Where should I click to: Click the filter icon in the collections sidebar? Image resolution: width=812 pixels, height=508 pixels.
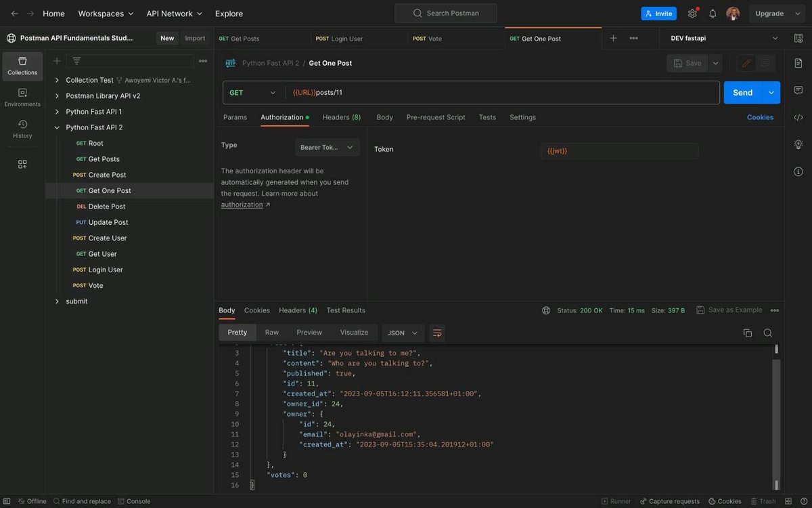(76, 61)
